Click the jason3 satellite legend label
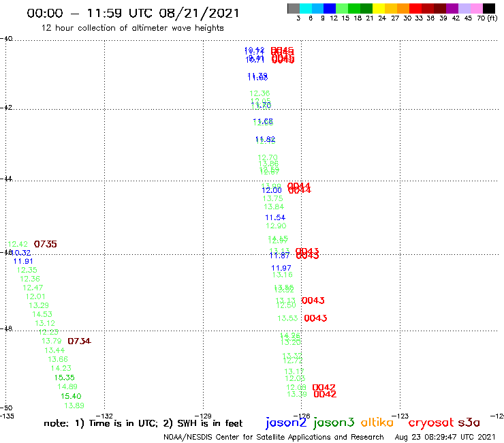The height and width of the screenshot is (443, 504). click(334, 423)
